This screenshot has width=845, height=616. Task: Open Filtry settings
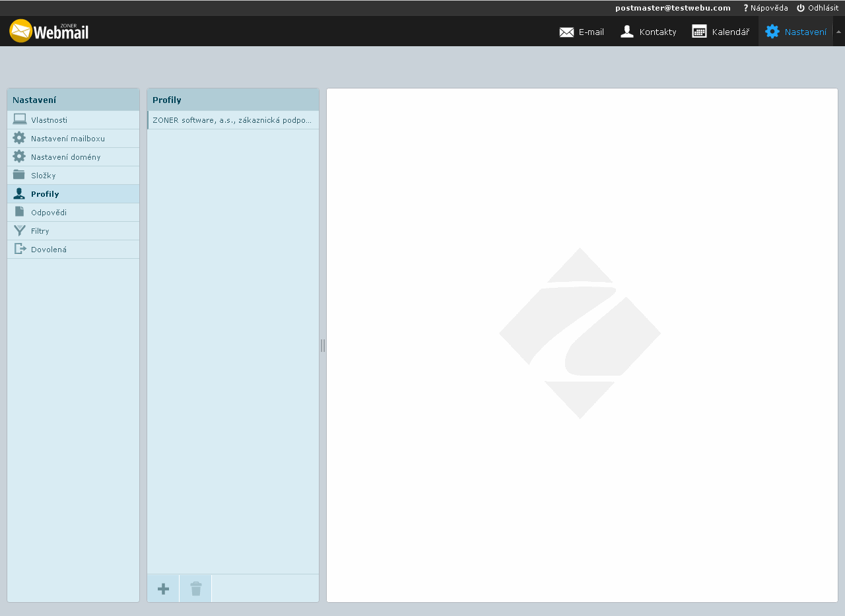(x=40, y=231)
